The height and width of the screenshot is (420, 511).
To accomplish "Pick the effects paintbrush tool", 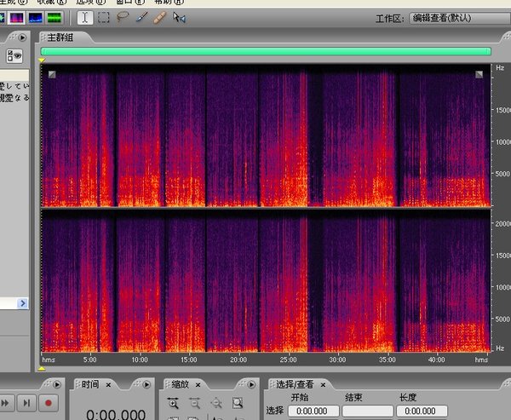I will tap(141, 17).
